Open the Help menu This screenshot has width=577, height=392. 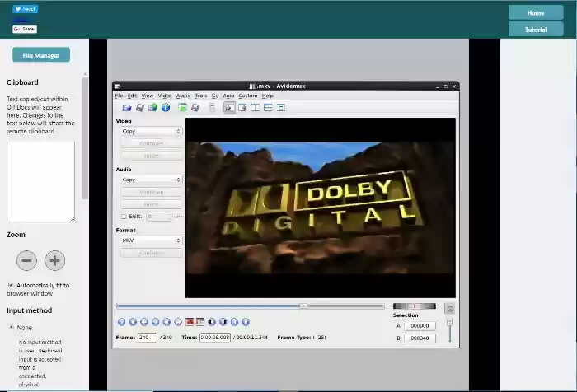(268, 96)
